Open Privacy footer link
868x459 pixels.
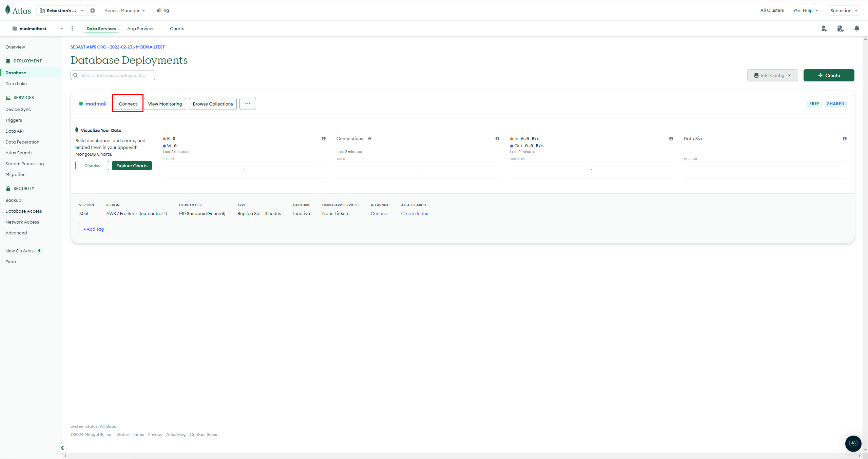click(x=155, y=435)
